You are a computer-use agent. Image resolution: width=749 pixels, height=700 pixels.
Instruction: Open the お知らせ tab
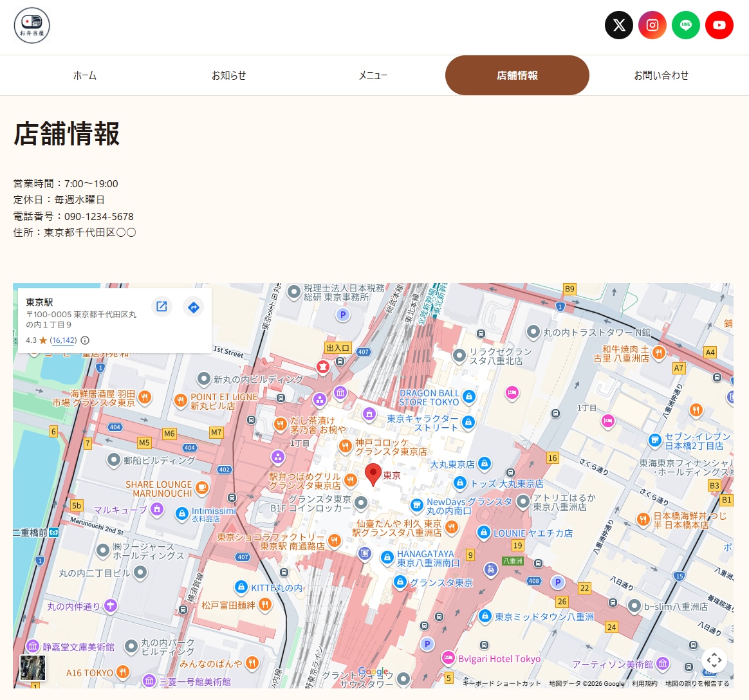point(229,75)
